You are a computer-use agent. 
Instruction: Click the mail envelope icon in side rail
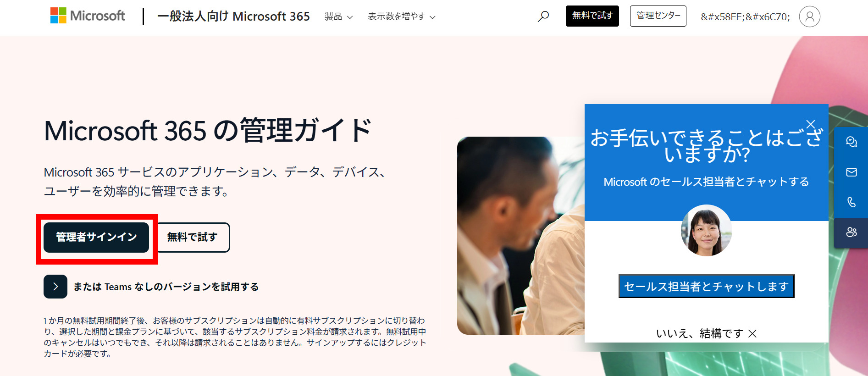(x=851, y=172)
